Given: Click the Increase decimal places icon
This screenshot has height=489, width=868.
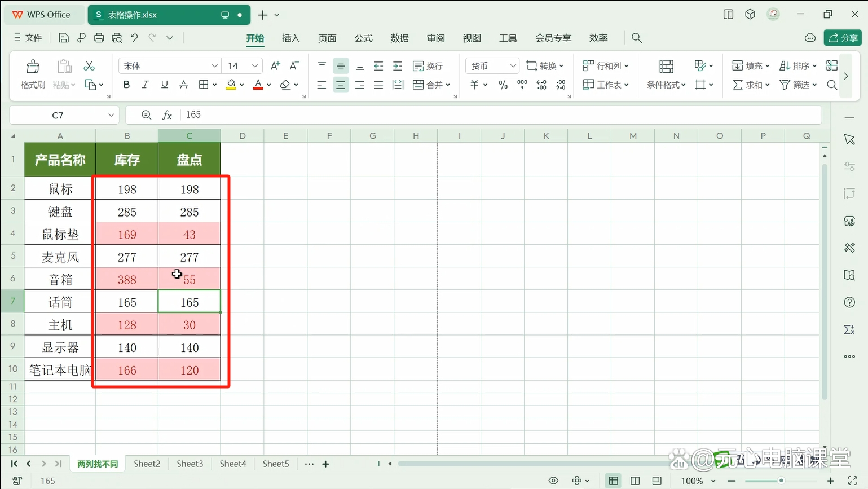Looking at the screenshot, I should (541, 85).
